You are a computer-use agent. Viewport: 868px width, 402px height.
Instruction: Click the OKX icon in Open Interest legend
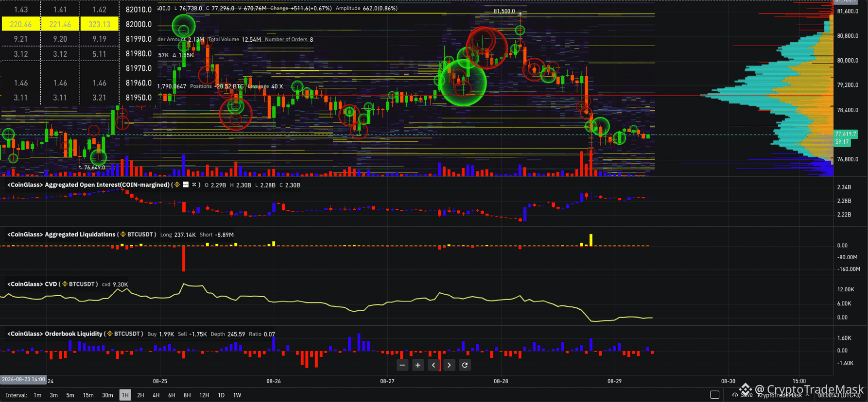pos(194,185)
